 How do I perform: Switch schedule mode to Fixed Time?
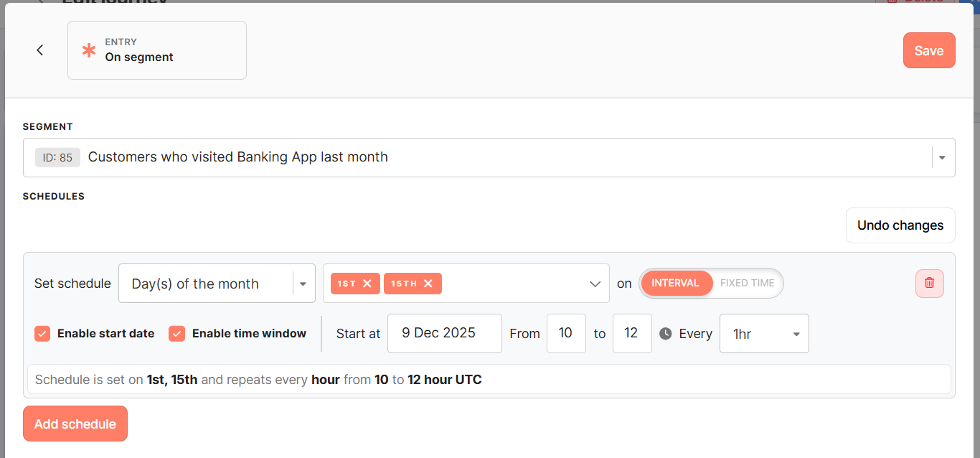747,283
